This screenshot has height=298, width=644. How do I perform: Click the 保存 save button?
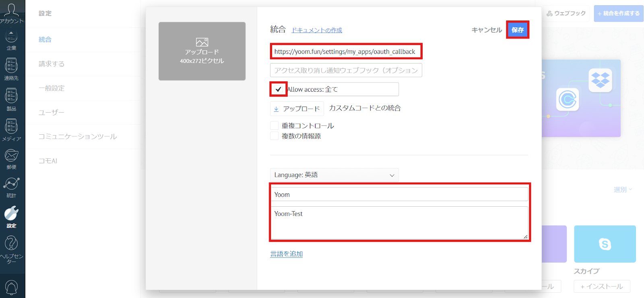(518, 30)
